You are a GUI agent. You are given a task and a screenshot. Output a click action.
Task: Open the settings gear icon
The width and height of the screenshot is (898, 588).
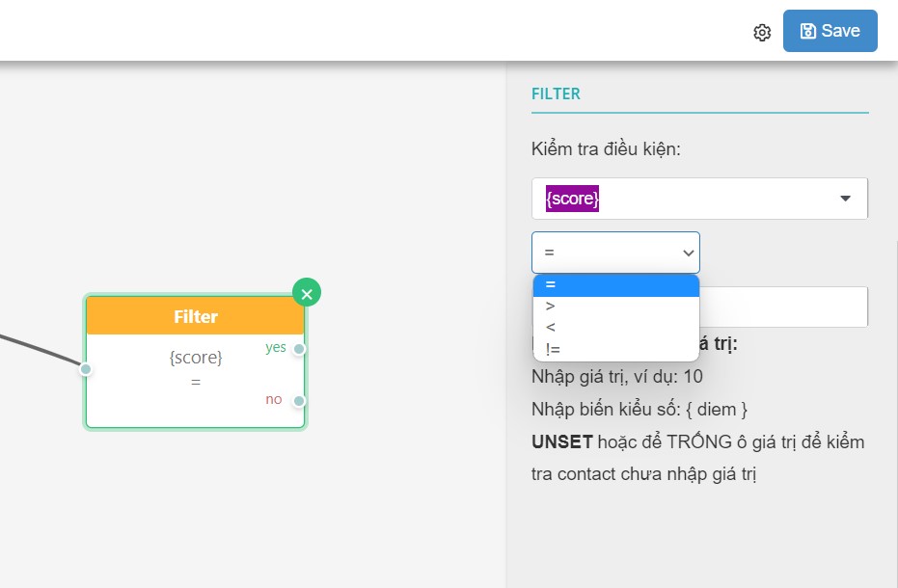tap(762, 33)
